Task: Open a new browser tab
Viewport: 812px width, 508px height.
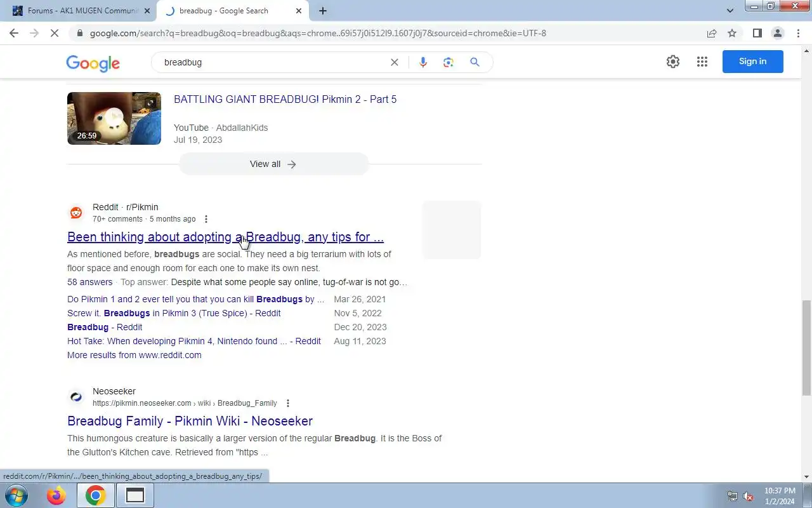Action: coord(323,11)
